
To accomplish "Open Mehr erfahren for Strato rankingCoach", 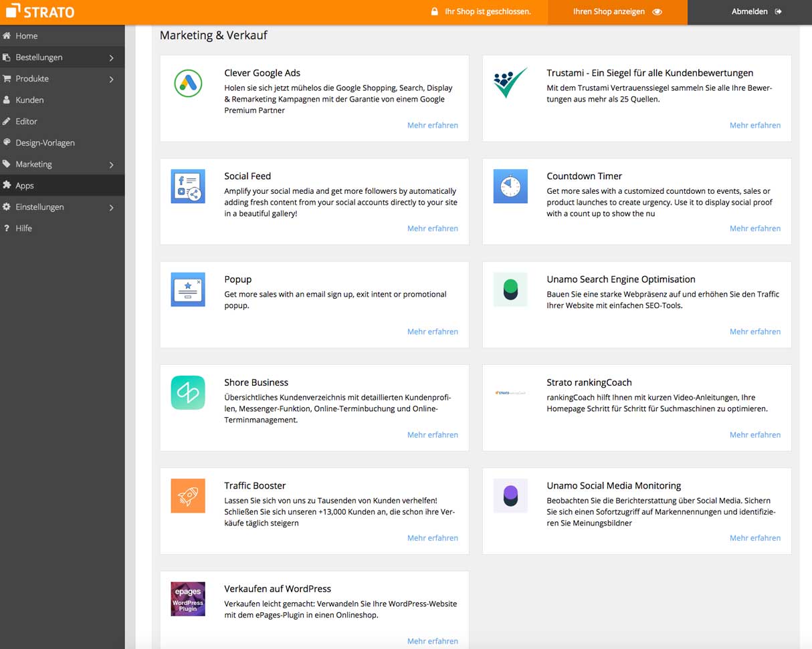I will [x=755, y=434].
